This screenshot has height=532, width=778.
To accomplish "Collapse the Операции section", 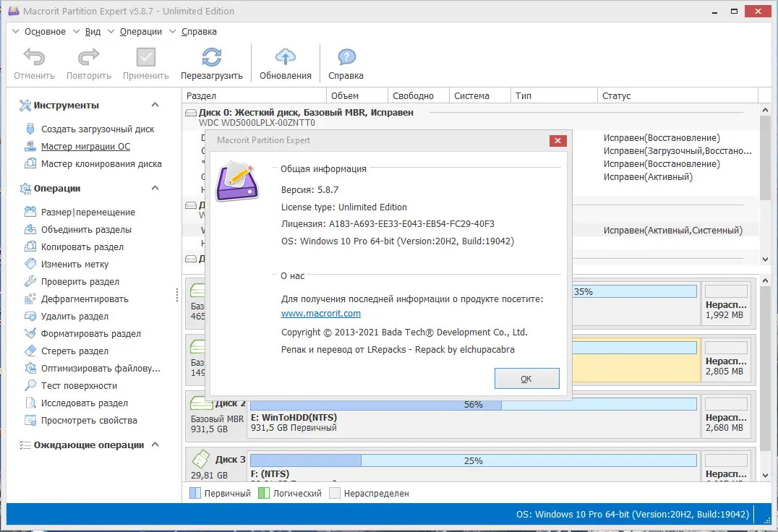I will pyautogui.click(x=154, y=187).
